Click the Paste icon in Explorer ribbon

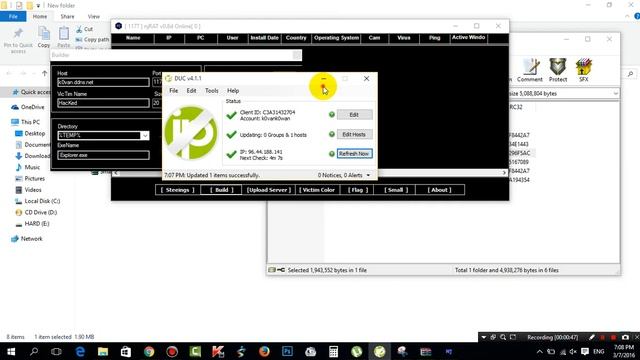pos(64,33)
